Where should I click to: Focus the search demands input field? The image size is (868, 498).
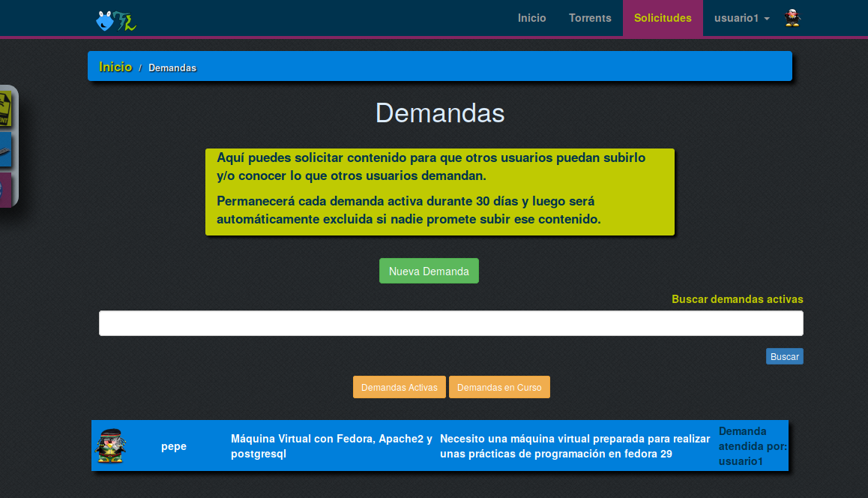(450, 323)
